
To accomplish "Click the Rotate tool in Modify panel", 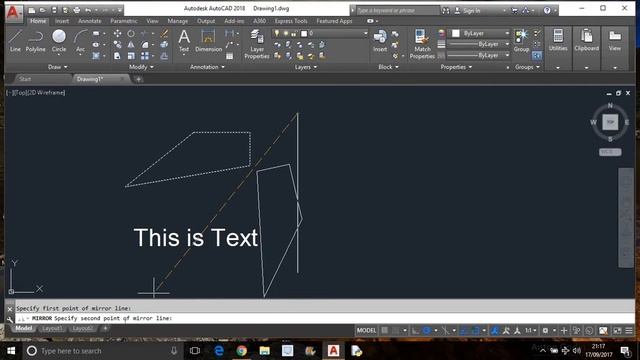I will click(131, 33).
